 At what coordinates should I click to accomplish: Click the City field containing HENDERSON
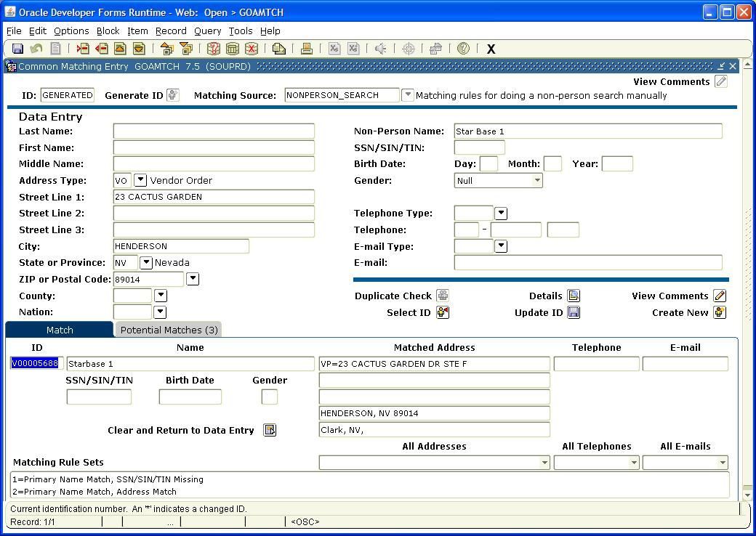coord(181,246)
